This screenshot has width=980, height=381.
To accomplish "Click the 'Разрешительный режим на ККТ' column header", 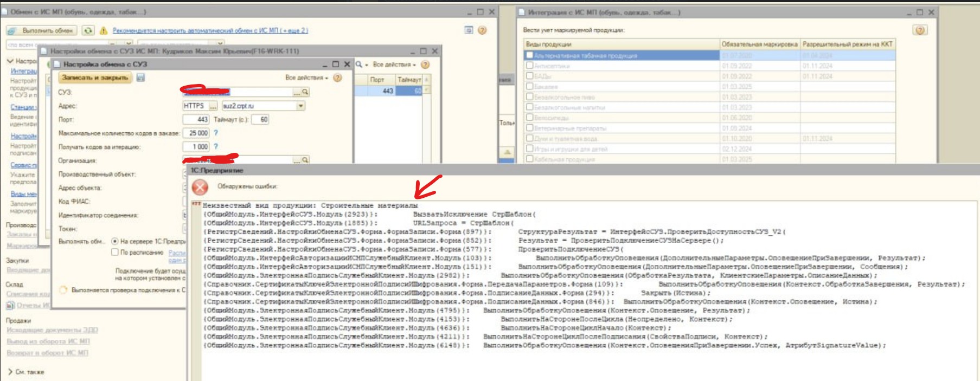I will pyautogui.click(x=848, y=44).
